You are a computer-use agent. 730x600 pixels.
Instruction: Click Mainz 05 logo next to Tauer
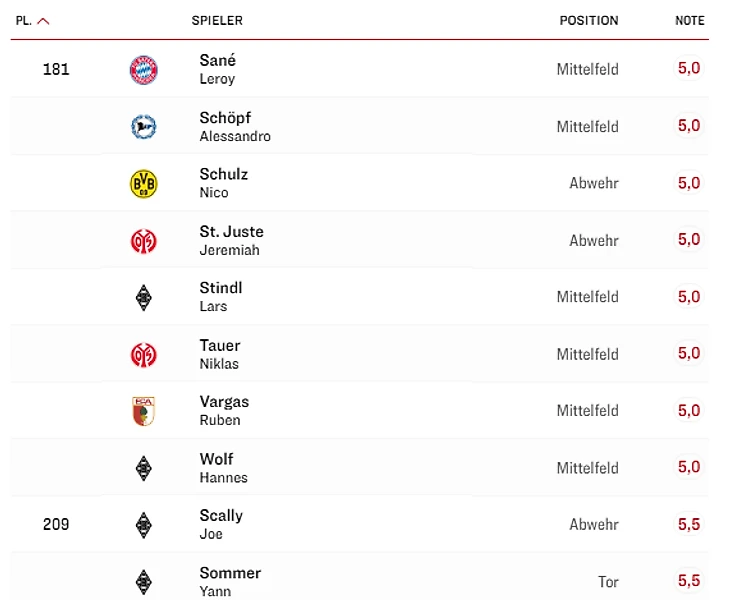tap(144, 354)
